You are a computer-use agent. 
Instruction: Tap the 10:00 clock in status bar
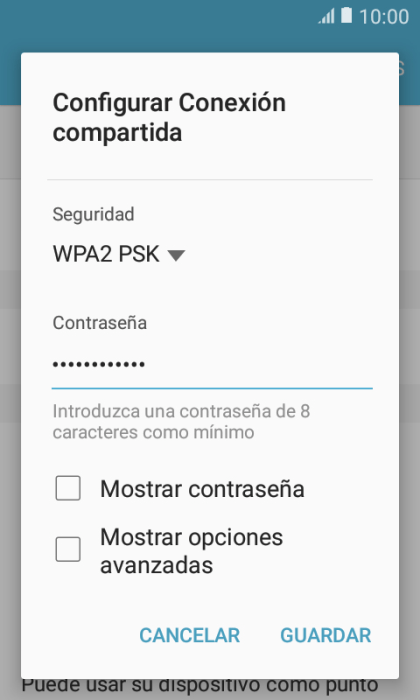pyautogui.click(x=384, y=17)
